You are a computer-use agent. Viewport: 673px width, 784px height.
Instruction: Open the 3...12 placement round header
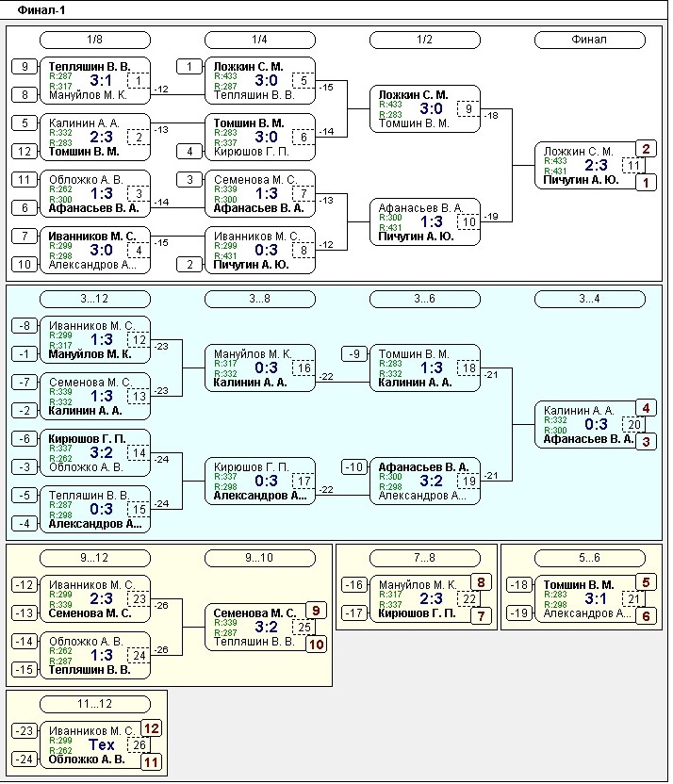95,299
